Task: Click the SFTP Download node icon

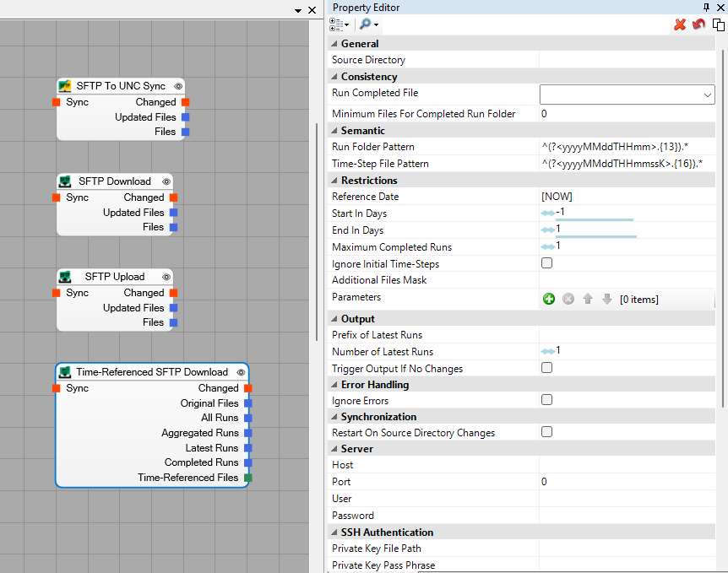Action: pos(65,181)
